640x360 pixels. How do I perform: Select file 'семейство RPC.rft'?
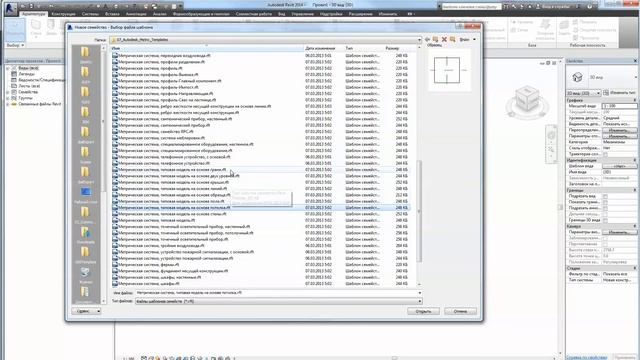pyautogui.click(x=156, y=131)
